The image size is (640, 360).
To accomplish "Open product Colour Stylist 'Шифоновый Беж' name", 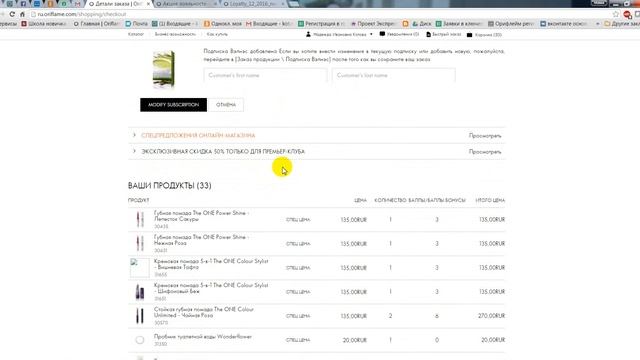I will [x=211, y=288].
